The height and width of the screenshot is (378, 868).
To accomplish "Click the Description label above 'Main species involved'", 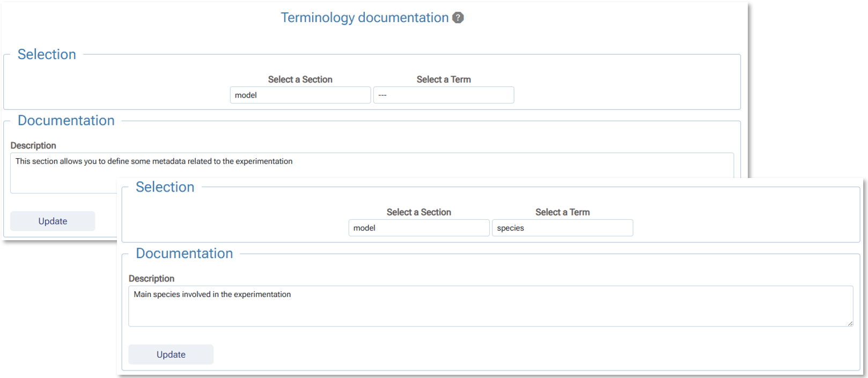I will pos(151,278).
